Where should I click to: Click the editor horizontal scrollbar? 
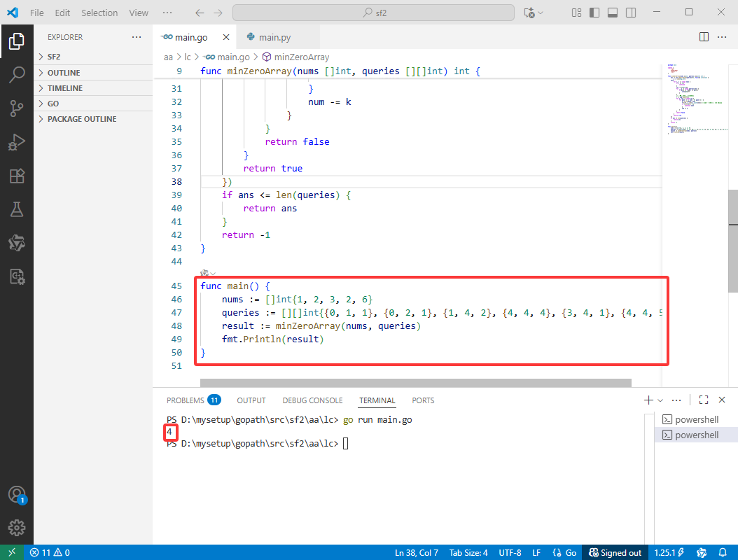(416, 383)
